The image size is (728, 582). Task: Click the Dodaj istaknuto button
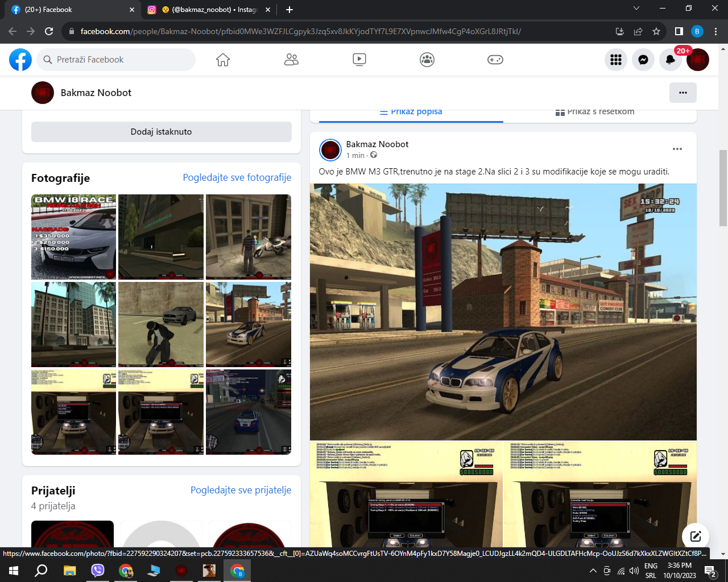(x=162, y=132)
